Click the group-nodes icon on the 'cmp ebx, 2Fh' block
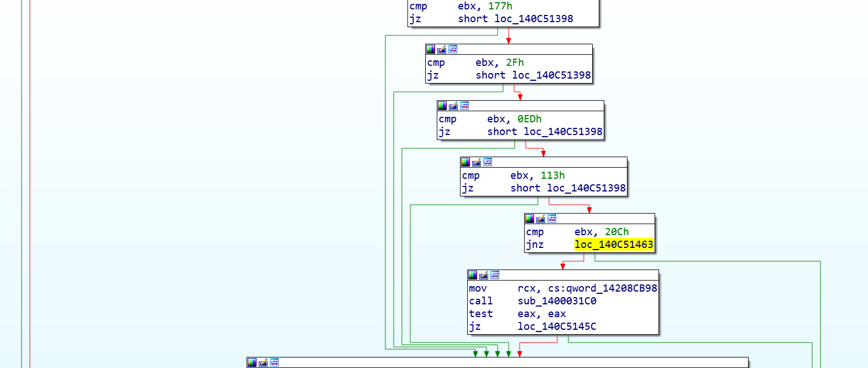This screenshot has width=868, height=368. [x=453, y=49]
